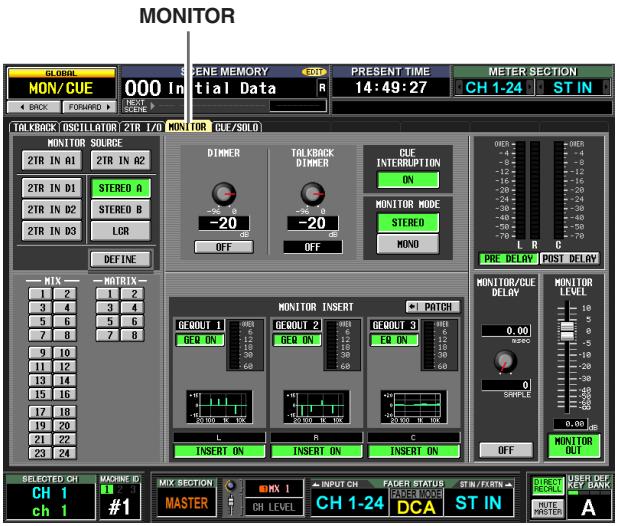The width and height of the screenshot is (620, 526).
Task: Toggle the DIMMER OFF button
Action: point(224,247)
